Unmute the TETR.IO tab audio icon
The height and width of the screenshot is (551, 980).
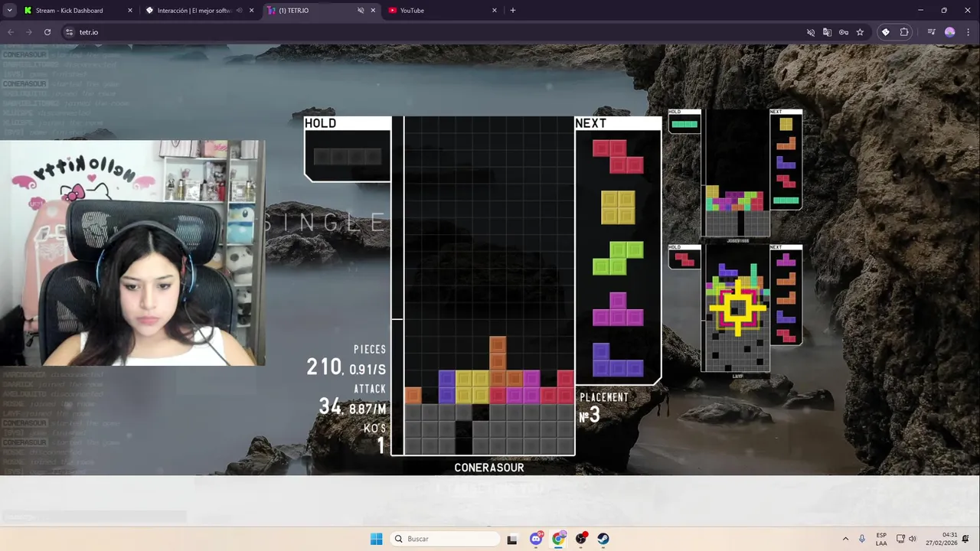click(x=361, y=11)
